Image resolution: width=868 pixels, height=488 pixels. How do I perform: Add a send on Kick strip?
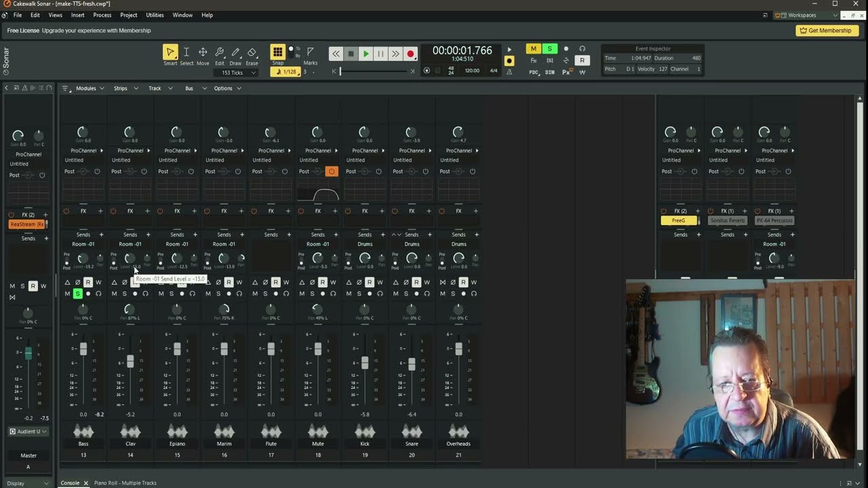click(382, 235)
